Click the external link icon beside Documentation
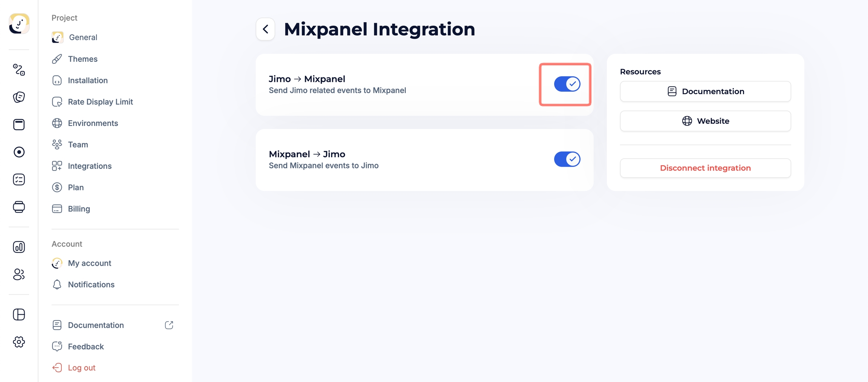 point(169,325)
